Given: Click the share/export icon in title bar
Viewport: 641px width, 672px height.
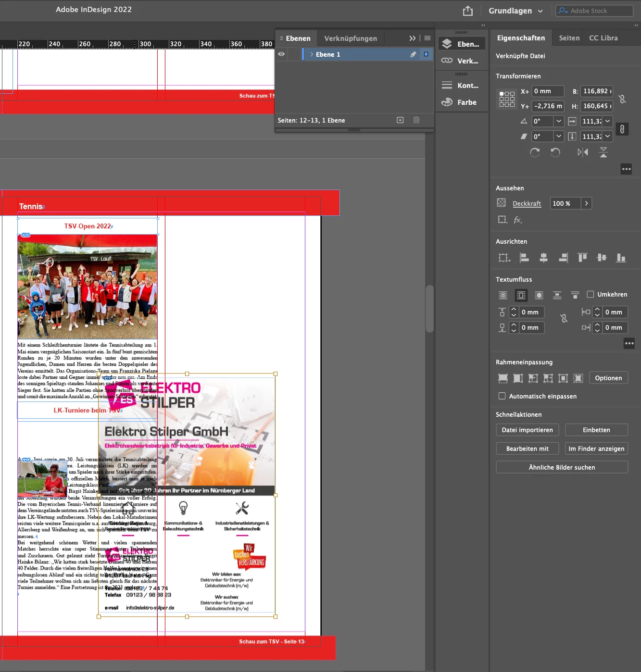Looking at the screenshot, I should [468, 11].
